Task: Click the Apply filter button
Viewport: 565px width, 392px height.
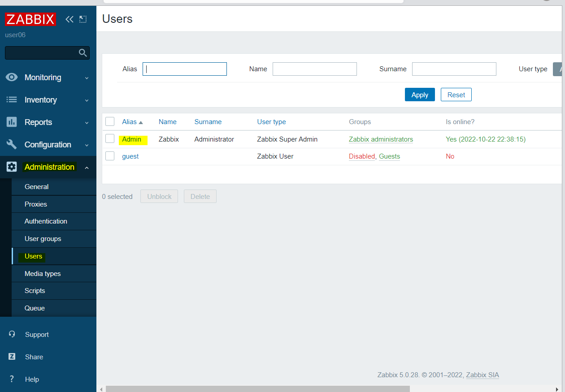Action: (x=420, y=95)
